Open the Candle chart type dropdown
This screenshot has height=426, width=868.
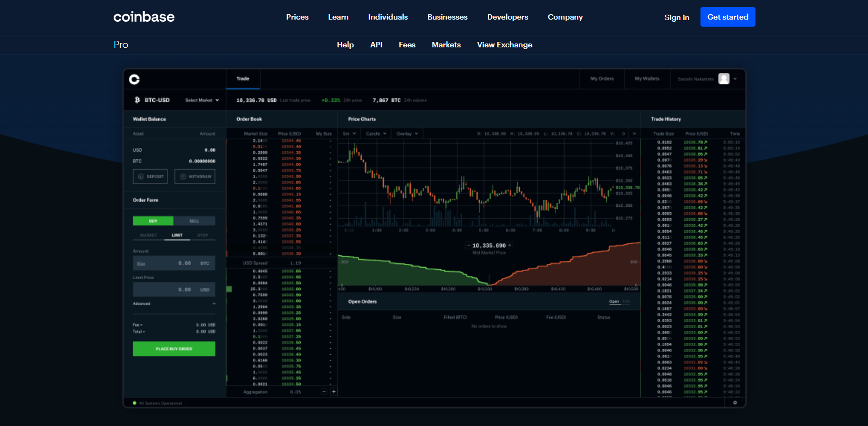pos(376,133)
